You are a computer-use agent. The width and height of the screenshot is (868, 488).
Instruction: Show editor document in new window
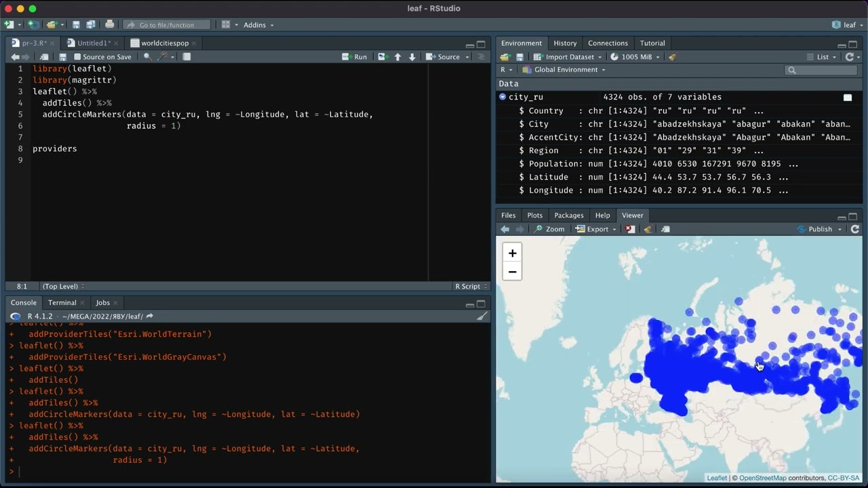click(45, 57)
